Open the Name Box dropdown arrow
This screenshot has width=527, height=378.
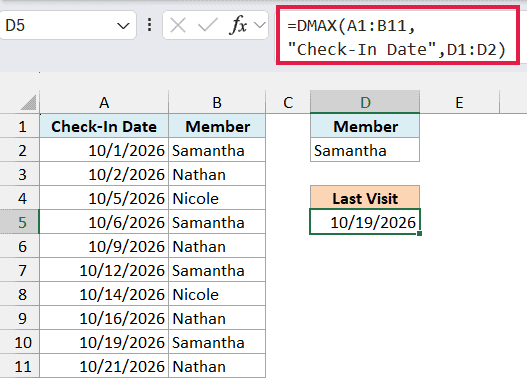123,26
